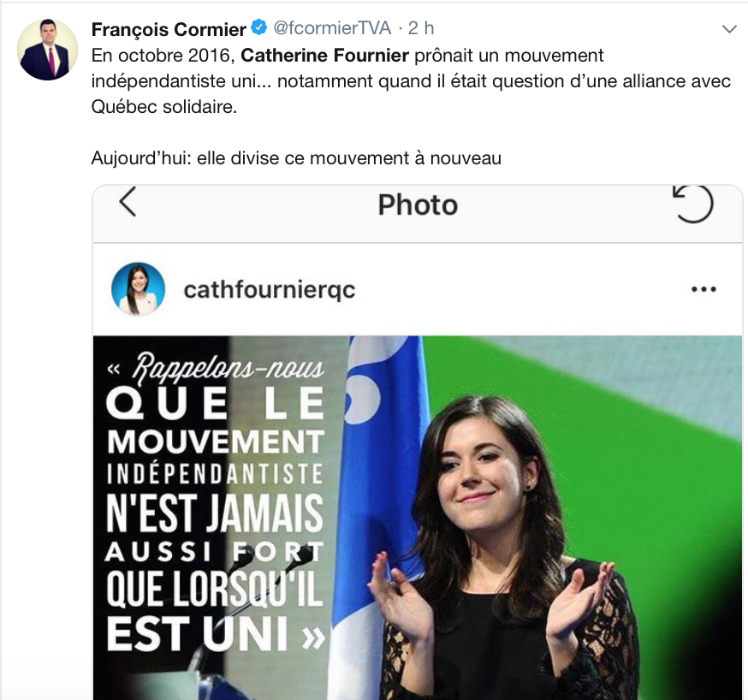Click the blue verified badge
The image size is (748, 700).
[x=259, y=27]
